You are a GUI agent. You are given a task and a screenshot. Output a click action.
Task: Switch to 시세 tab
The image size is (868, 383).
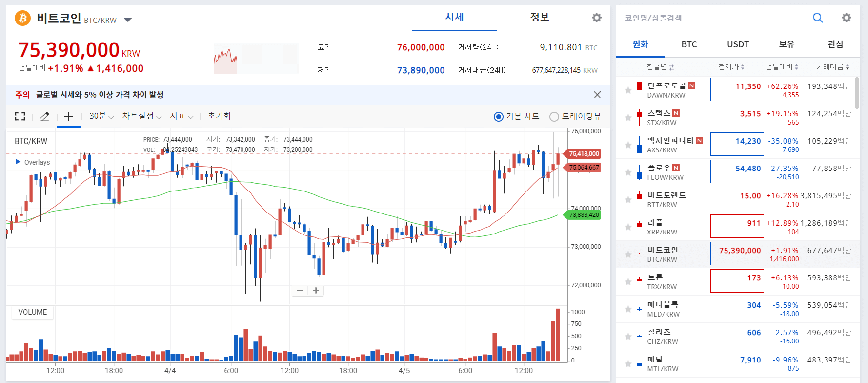(454, 17)
